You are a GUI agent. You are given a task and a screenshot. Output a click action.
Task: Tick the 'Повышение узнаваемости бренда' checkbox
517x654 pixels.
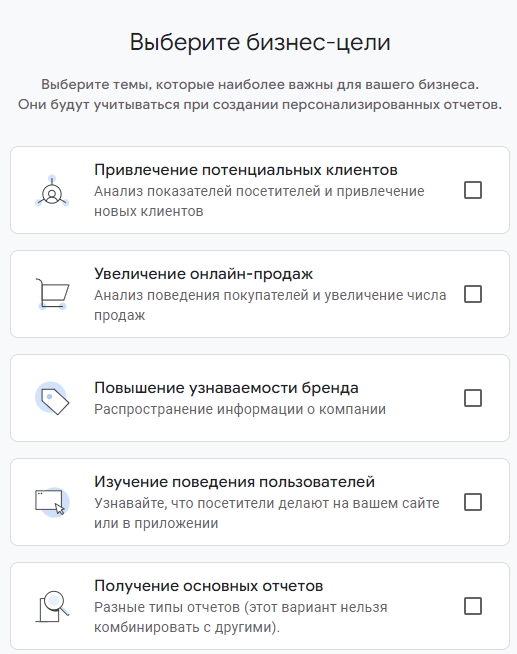coord(473,398)
